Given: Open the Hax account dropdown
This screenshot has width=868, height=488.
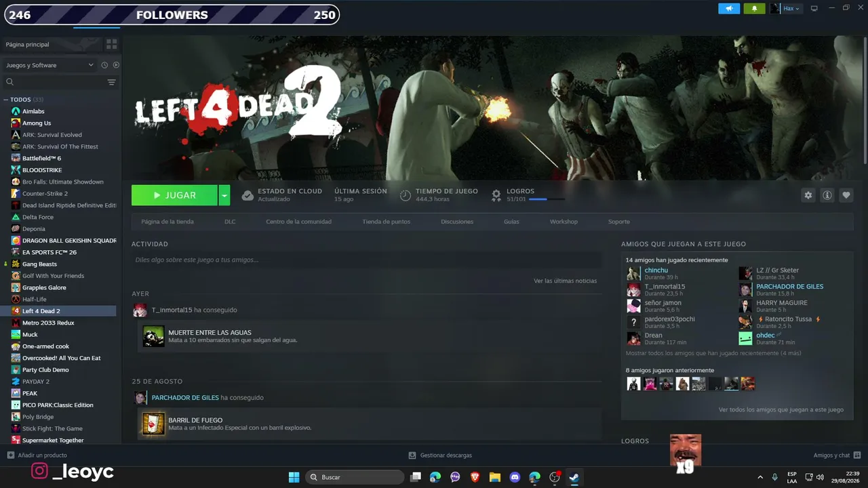Looking at the screenshot, I should 786,8.
